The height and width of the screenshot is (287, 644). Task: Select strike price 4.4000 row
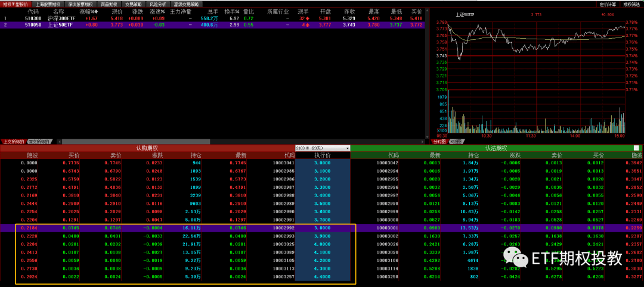coord(322,277)
